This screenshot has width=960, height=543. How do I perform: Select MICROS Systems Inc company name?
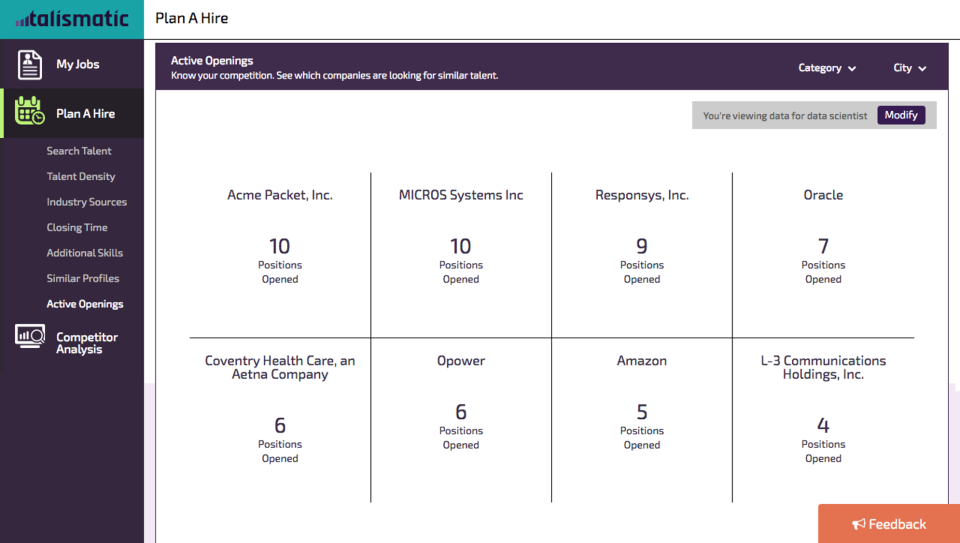[x=461, y=195]
